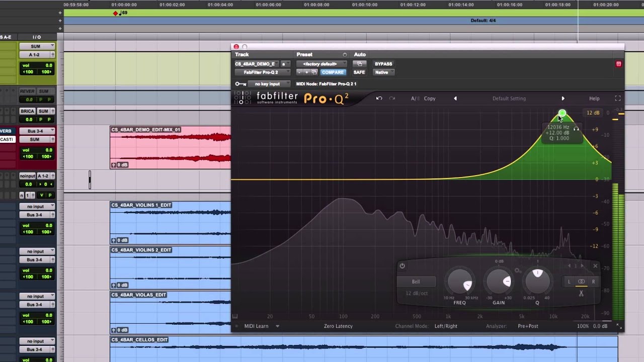Open the factory default preset list
Viewport: 644px width, 362px height.
click(x=321, y=64)
